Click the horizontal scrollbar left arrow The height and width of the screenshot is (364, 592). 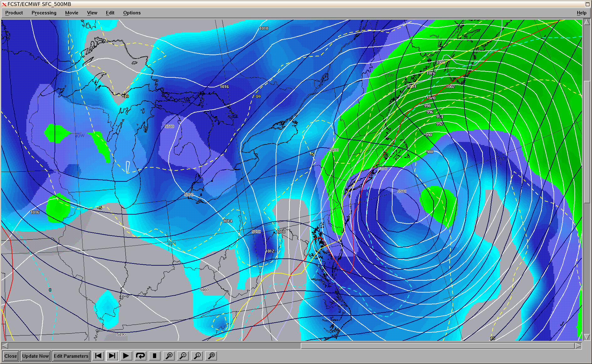click(5, 346)
